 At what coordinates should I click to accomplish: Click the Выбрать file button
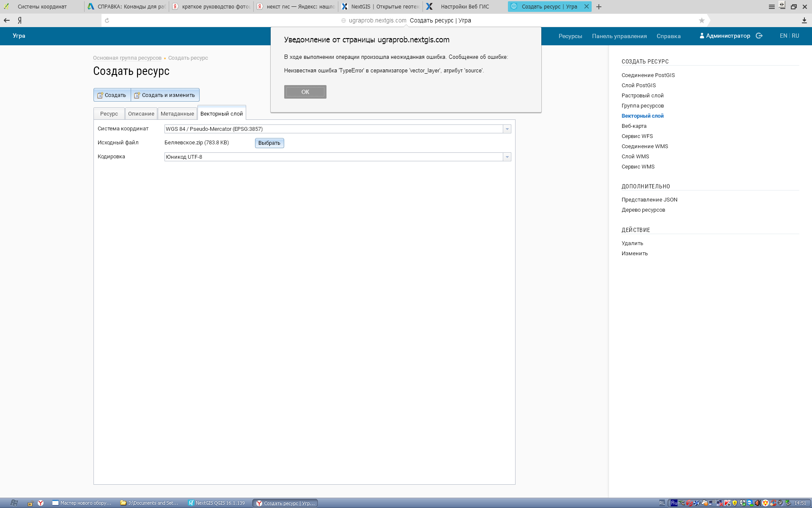(269, 143)
